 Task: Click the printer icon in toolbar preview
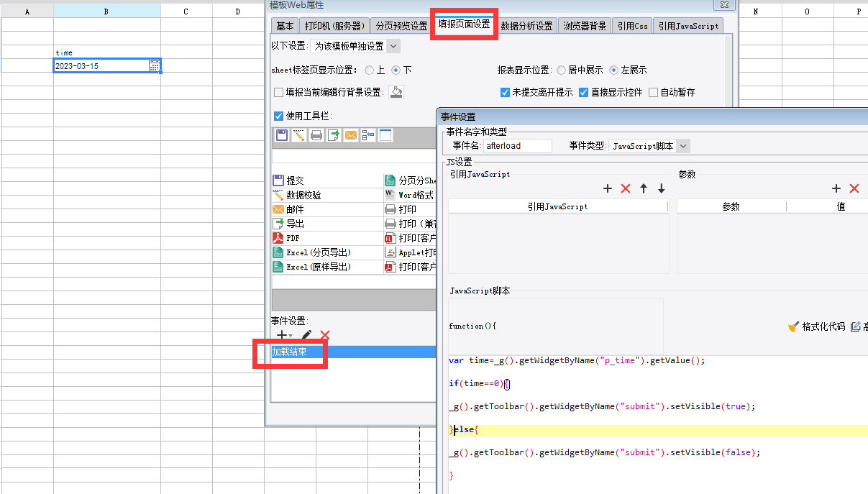pos(316,135)
